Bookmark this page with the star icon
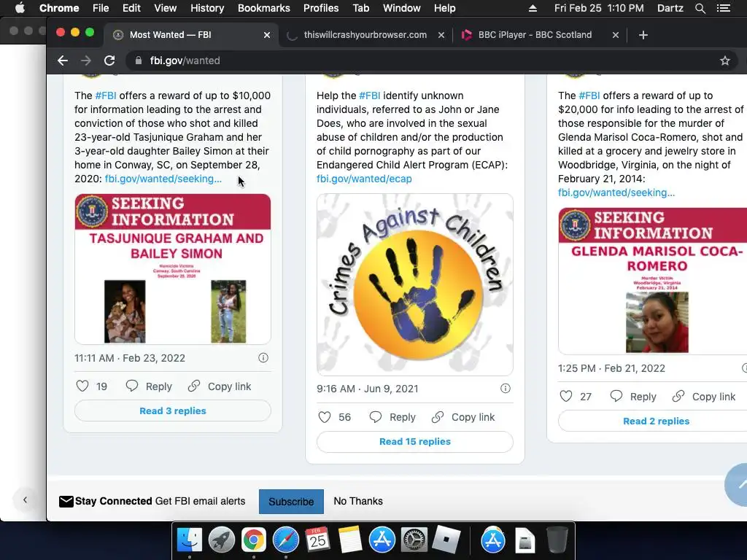Image resolution: width=747 pixels, height=560 pixels. 724,61
